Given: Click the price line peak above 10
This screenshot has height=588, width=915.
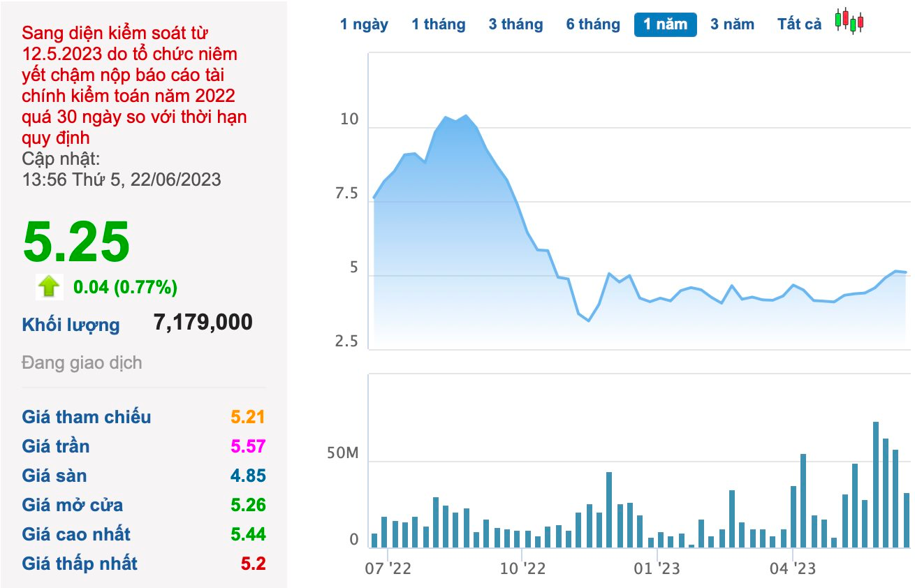Looking at the screenshot, I should (466, 115).
